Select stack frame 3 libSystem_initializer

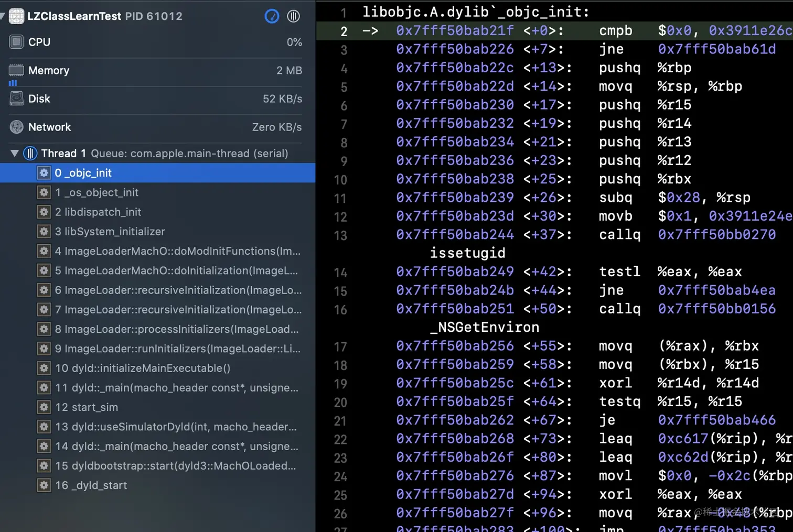[157, 231]
